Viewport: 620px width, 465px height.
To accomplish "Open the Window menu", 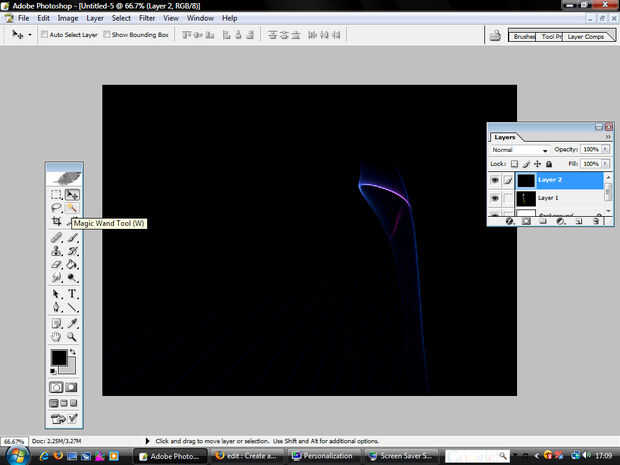I will click(x=200, y=18).
